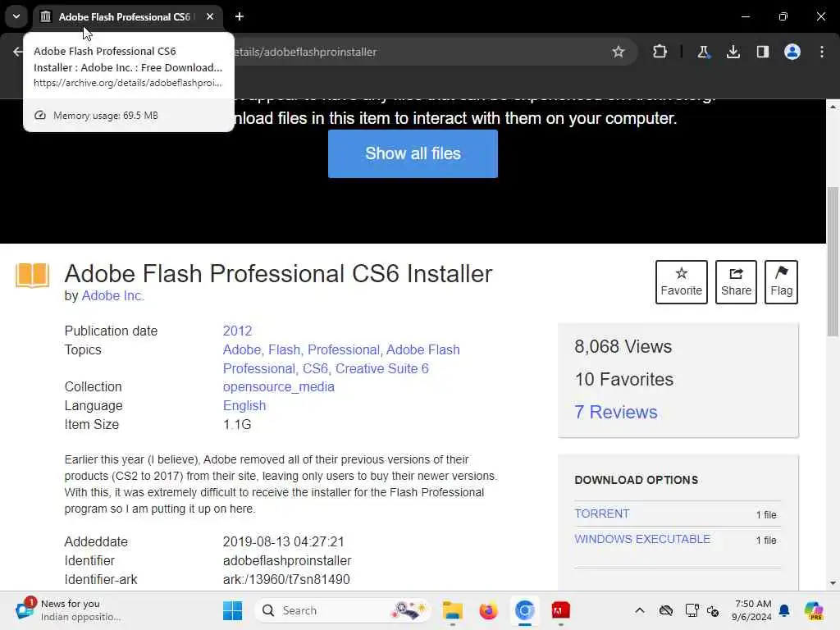Open the clock showing 7:50 AM
This screenshot has height=630, width=840.
tap(751, 610)
